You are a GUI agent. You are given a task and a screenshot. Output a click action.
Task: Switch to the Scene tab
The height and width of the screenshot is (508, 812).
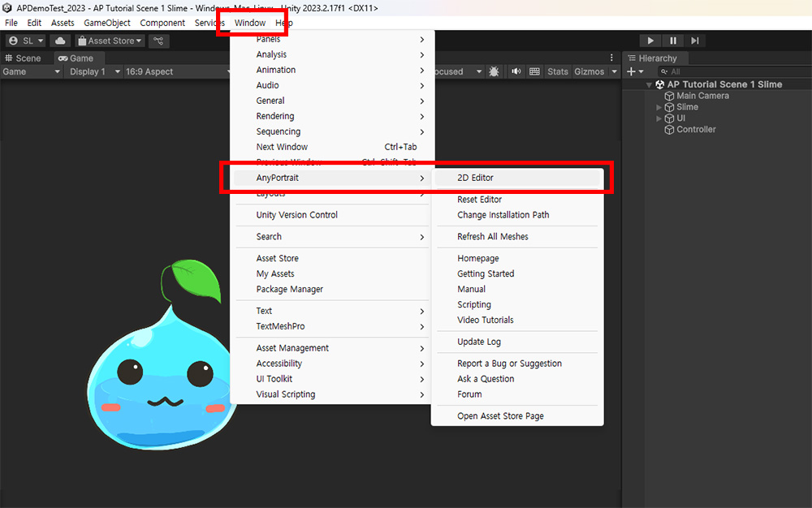pyautogui.click(x=23, y=58)
